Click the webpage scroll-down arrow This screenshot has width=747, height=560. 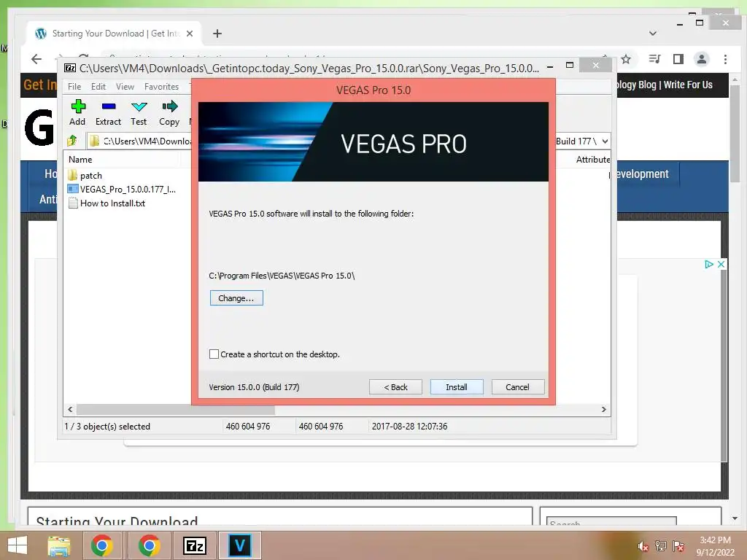pyautogui.click(x=735, y=518)
